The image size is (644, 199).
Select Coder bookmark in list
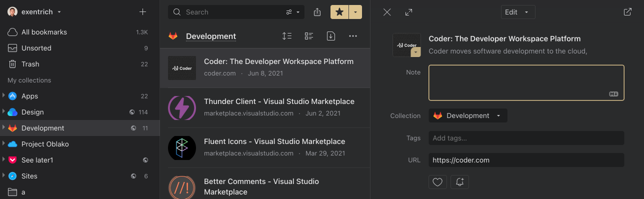(265, 68)
